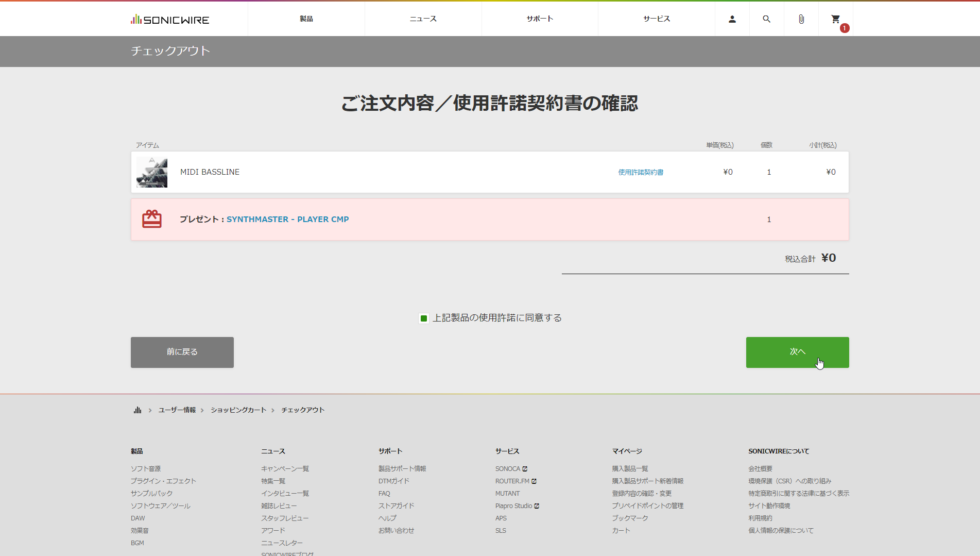980x556 pixels.
Task: Open footer link ニュースレター
Action: click(x=282, y=543)
